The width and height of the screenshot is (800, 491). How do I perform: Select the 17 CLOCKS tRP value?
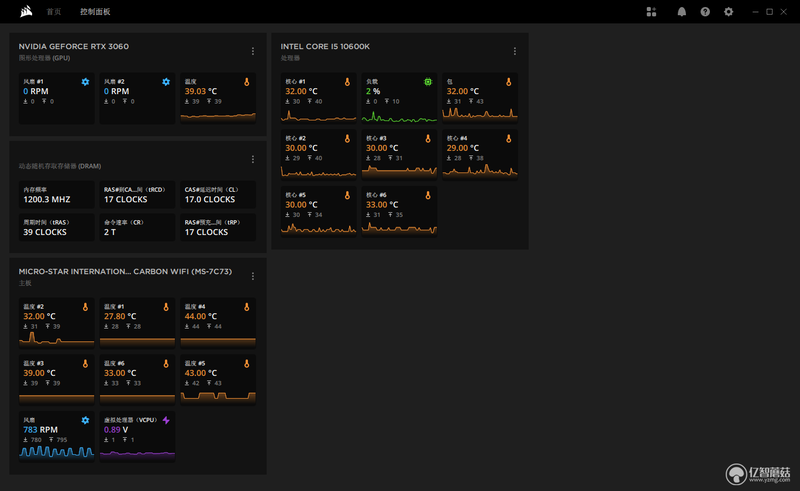point(206,232)
